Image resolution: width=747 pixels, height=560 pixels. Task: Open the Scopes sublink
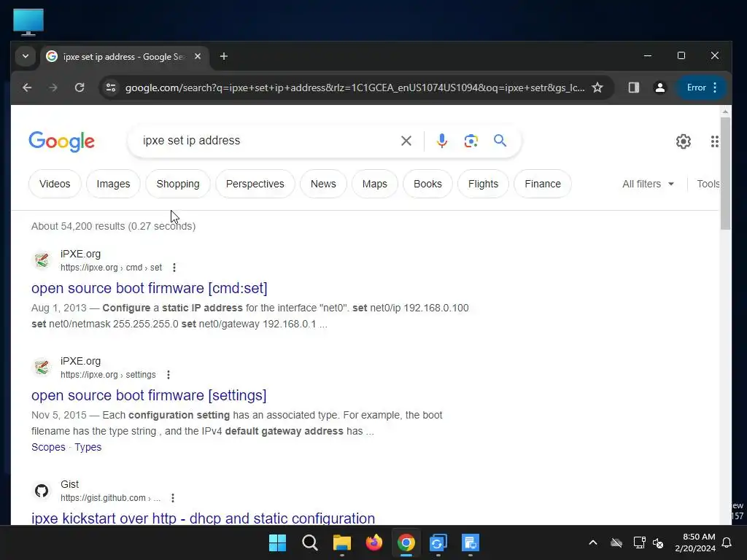(48, 447)
